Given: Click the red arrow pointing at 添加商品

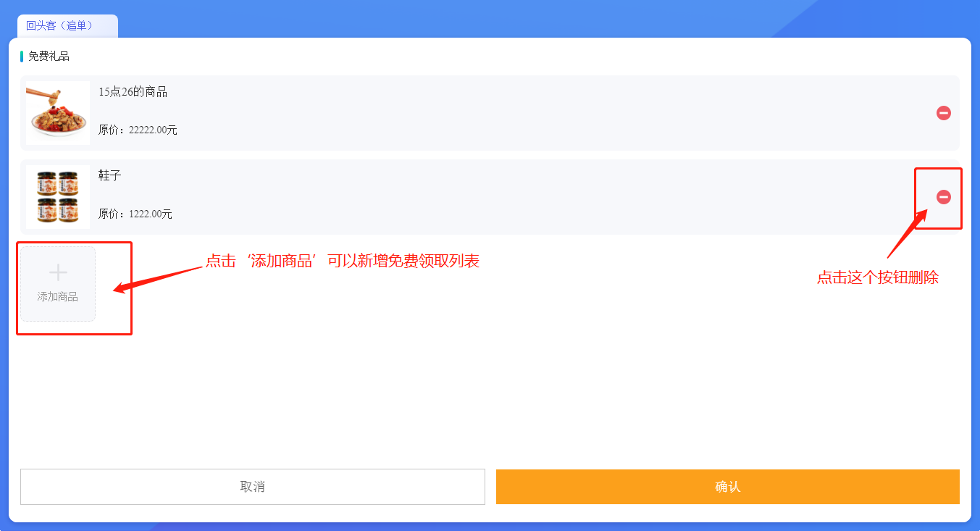Looking at the screenshot, I should tap(156, 280).
